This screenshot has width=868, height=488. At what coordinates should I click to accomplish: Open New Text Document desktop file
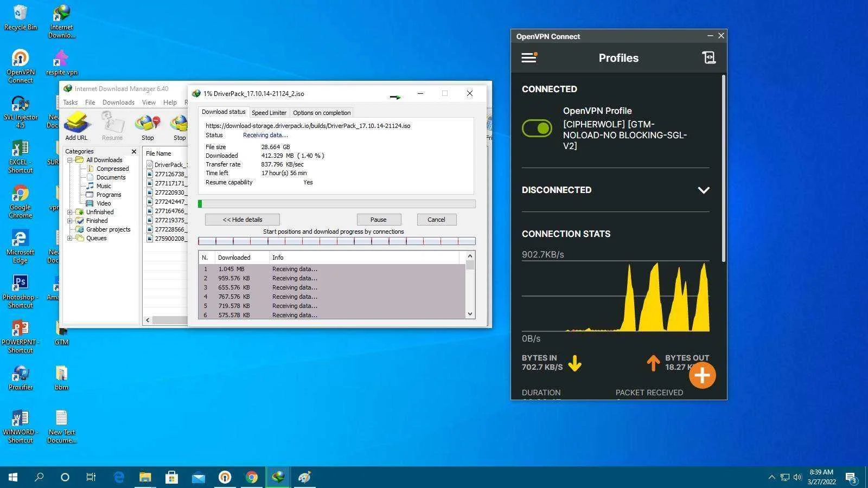(61, 426)
